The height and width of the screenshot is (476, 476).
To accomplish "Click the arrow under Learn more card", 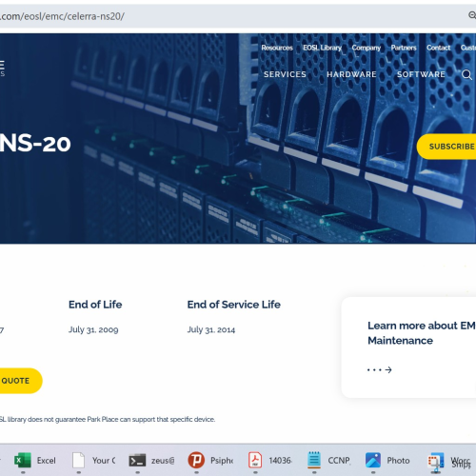I will point(380,369).
